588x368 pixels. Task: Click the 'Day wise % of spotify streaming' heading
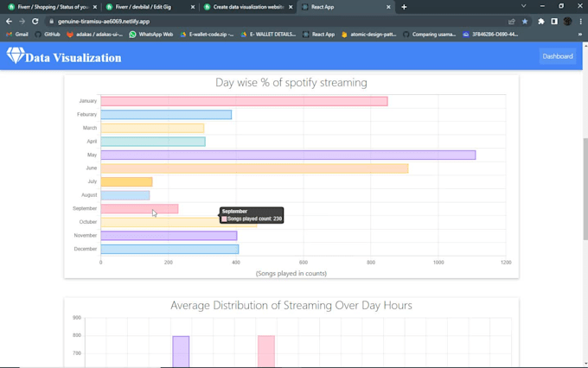(x=291, y=82)
